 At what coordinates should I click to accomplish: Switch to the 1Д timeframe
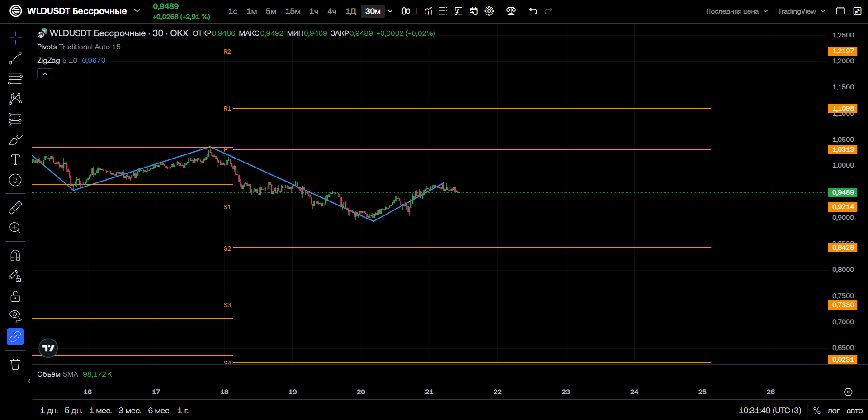pyautogui.click(x=351, y=11)
